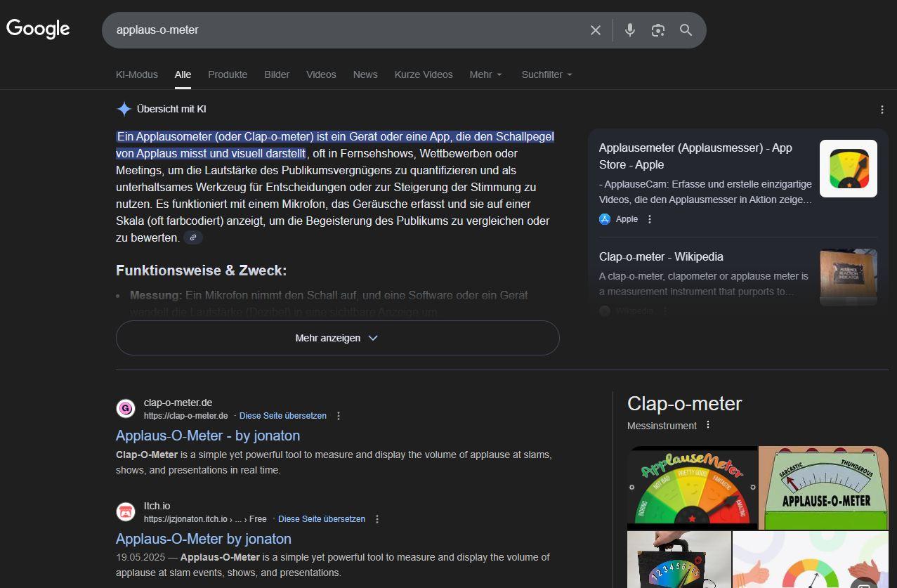Image resolution: width=897 pixels, height=588 pixels.
Task: Click the magnifying glass search icon
Action: tap(686, 30)
